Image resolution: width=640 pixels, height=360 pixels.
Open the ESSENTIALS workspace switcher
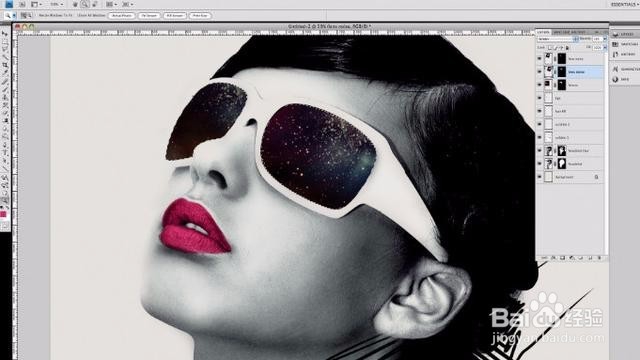point(624,4)
